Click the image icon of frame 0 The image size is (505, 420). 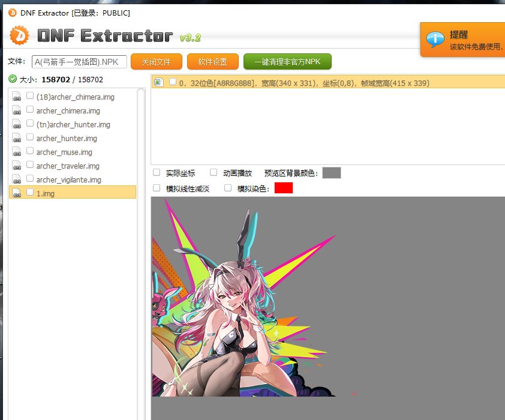[x=158, y=82]
